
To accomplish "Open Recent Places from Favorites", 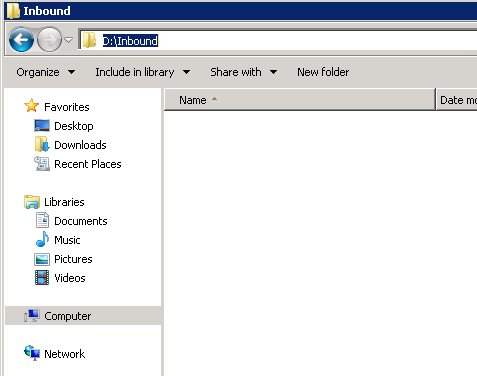I will tap(88, 164).
